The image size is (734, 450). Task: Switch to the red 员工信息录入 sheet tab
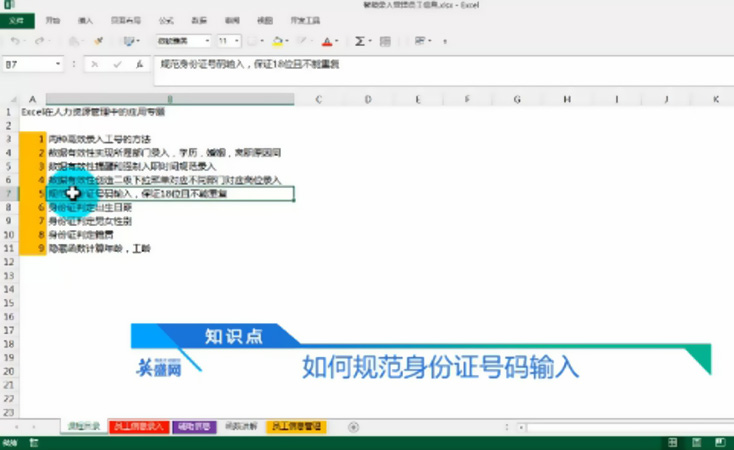tap(139, 427)
